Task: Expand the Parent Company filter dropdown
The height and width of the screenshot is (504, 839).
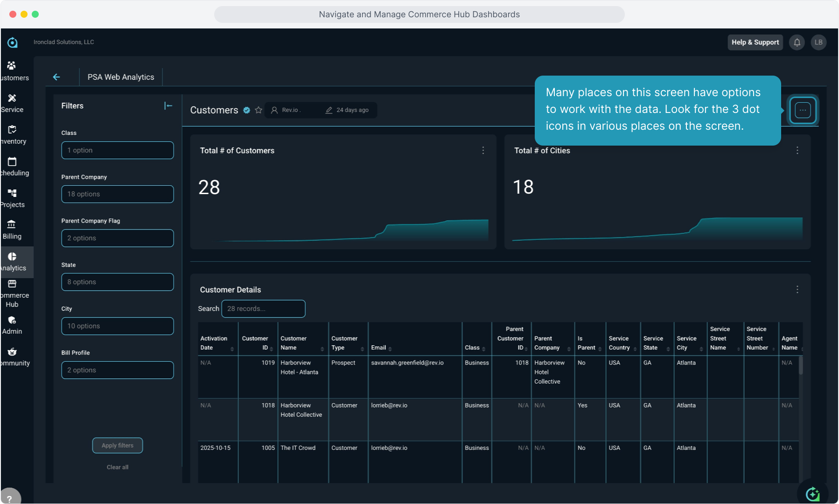Action: [x=118, y=194]
